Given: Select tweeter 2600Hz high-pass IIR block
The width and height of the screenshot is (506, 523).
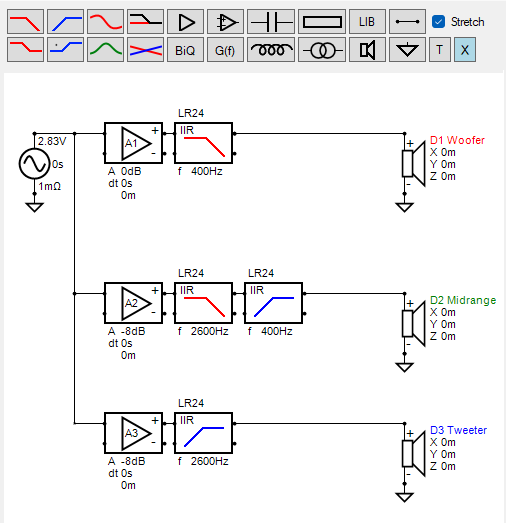Looking at the screenshot, I should point(203,433).
